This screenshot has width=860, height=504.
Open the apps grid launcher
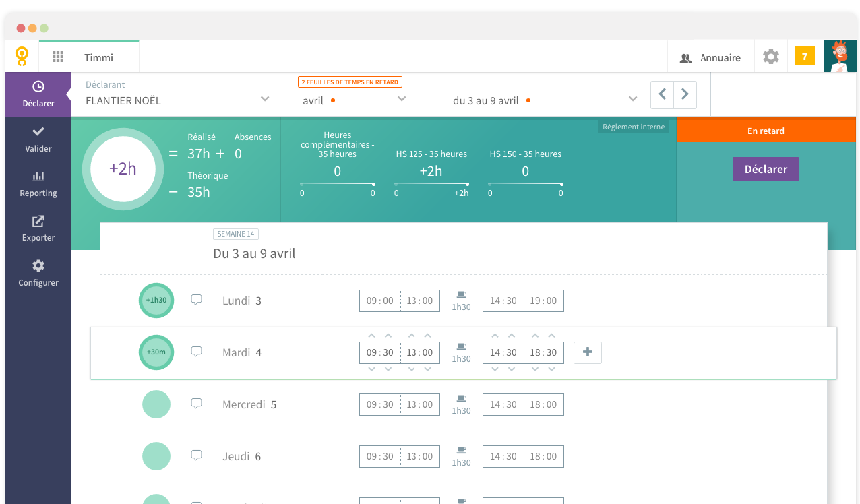click(x=58, y=57)
